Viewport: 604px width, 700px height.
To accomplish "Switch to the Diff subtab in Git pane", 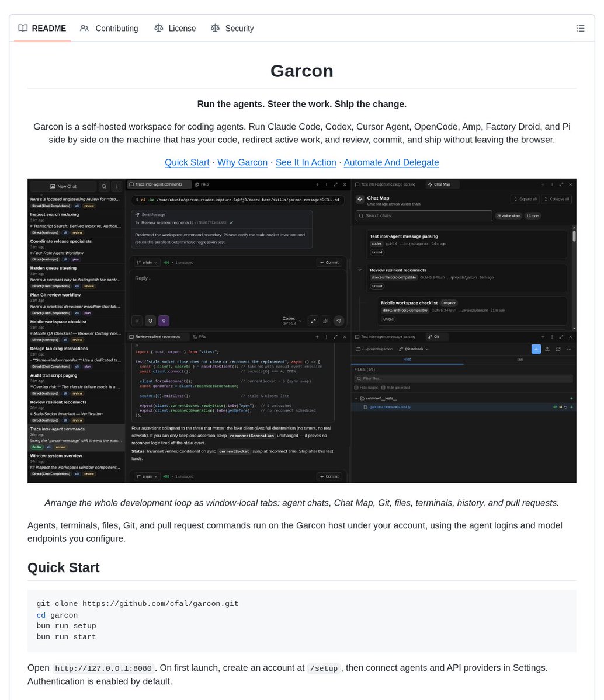I will coord(519,360).
